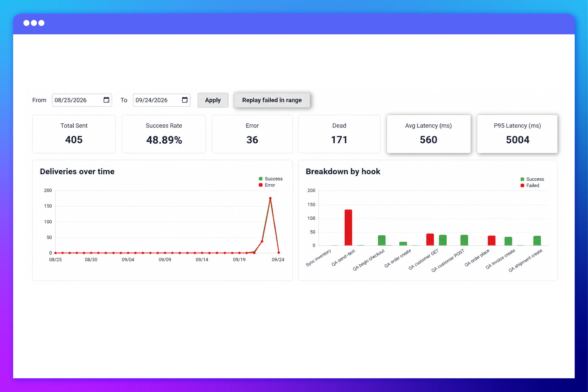588x392 pixels.
Task: Click Replay failed in range button
Action: [272, 100]
